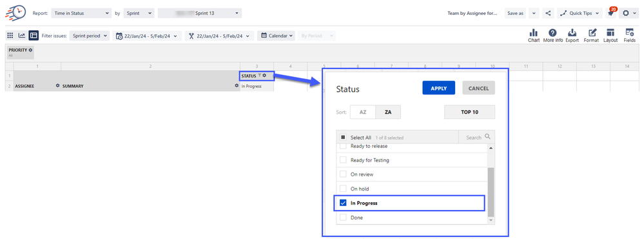Click the gear settings icon in header
The width and height of the screenshot is (644, 239).
coord(629,13)
